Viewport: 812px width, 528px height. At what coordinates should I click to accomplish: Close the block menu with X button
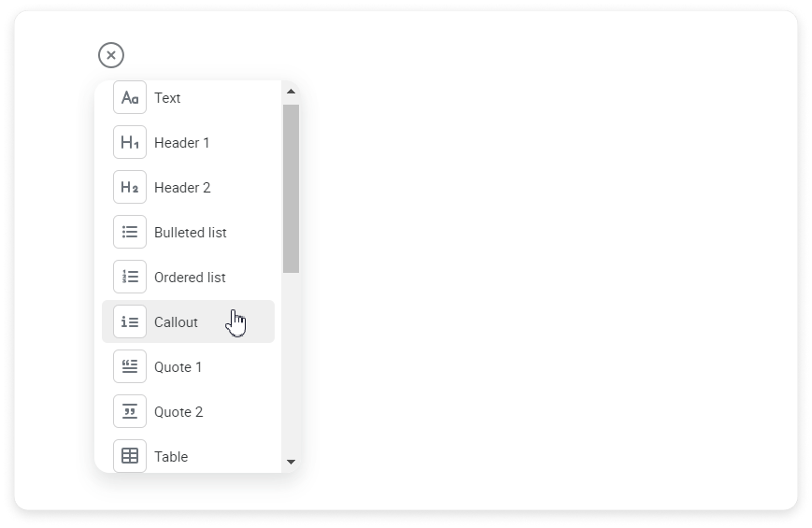pos(111,56)
